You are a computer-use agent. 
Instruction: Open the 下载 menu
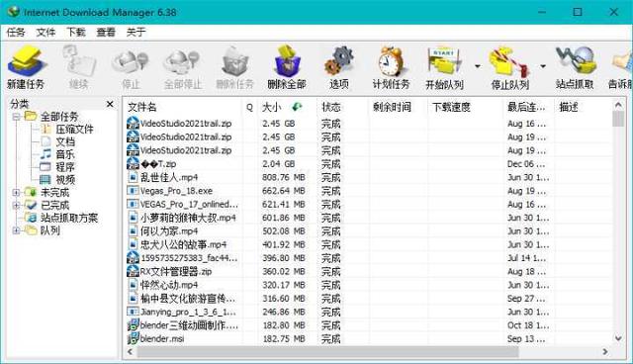76,33
